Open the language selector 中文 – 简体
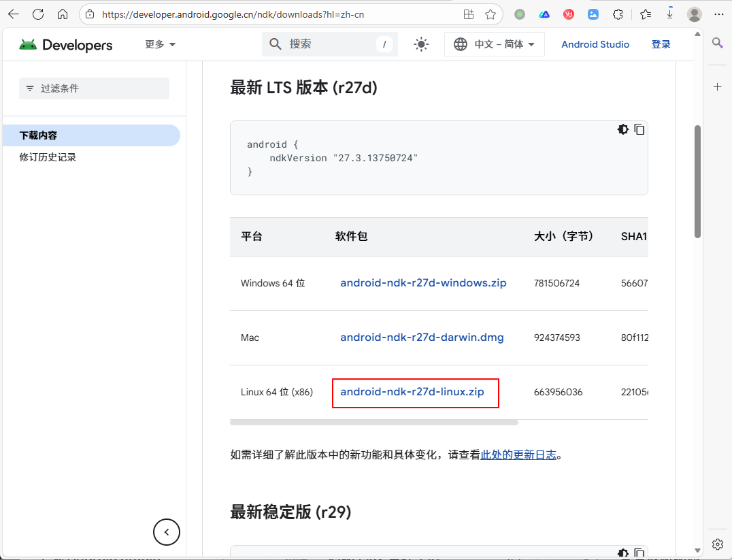Screen dimensions: 732x560 pos(495,44)
